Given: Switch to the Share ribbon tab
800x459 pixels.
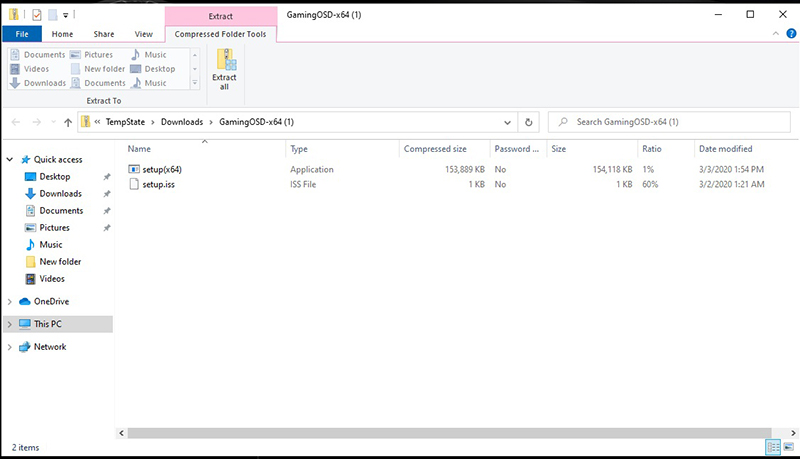Looking at the screenshot, I should [104, 34].
